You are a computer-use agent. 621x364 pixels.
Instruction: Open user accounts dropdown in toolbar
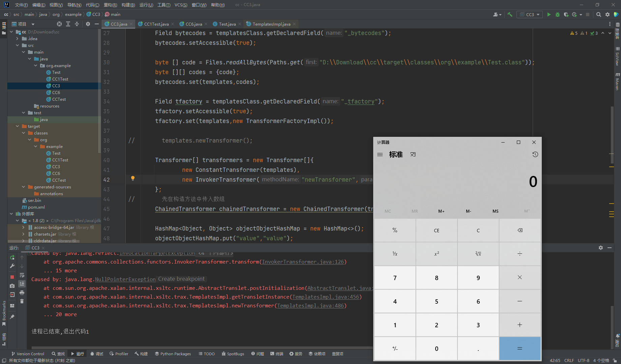(x=497, y=14)
